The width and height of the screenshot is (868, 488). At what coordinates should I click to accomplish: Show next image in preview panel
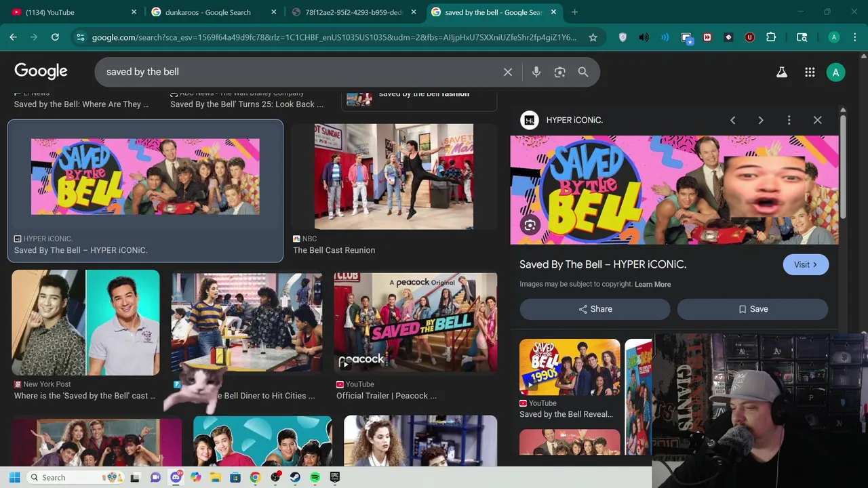761,120
